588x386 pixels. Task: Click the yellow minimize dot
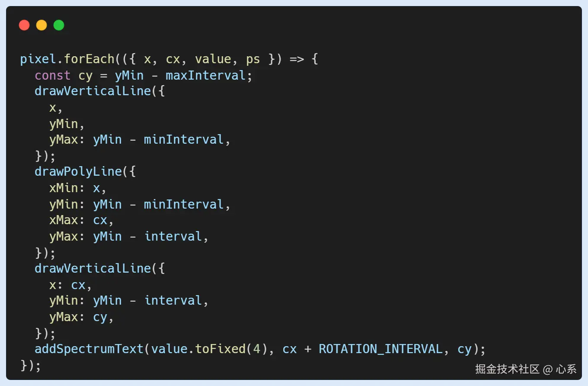click(42, 26)
